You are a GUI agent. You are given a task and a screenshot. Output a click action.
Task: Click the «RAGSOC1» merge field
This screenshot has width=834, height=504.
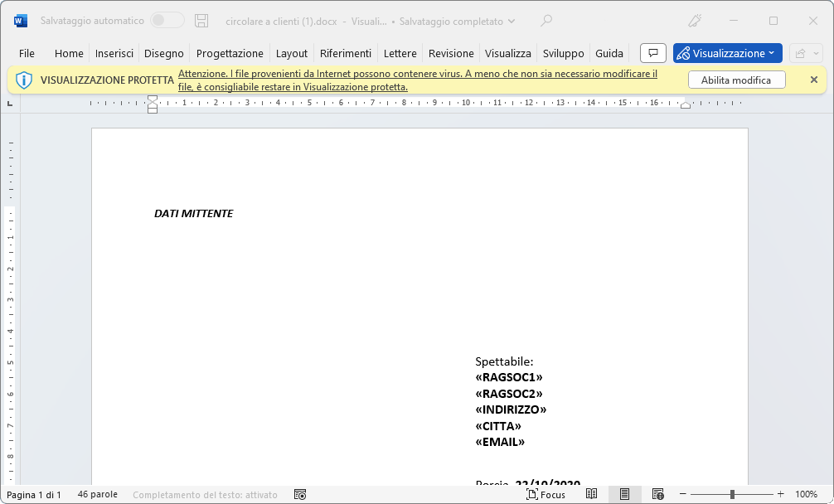coord(509,377)
